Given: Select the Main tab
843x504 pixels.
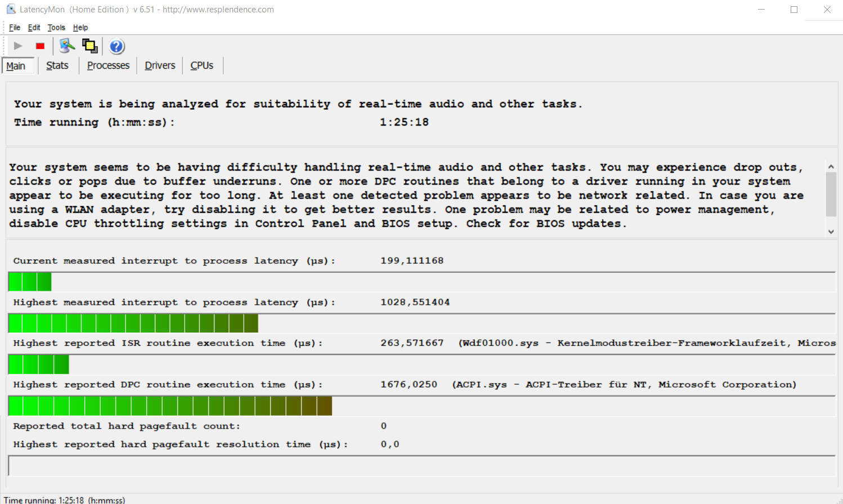Looking at the screenshot, I should (x=16, y=66).
